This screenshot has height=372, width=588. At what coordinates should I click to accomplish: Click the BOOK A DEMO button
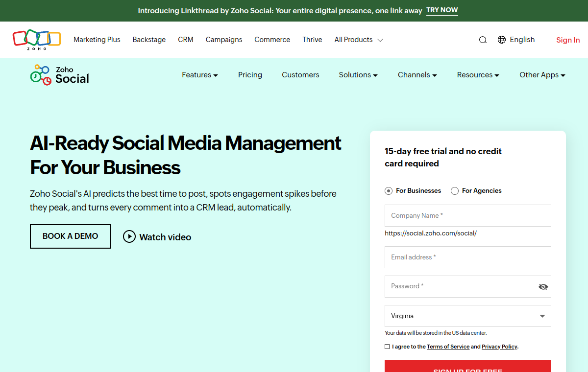(x=70, y=236)
